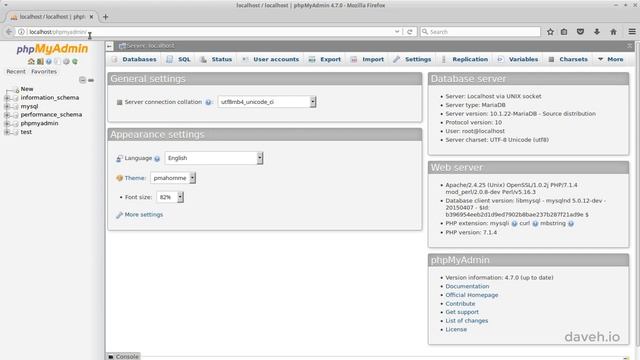Image resolution: width=640 pixels, height=360 pixels.
Task: Go to the Import tab
Action: (368, 59)
